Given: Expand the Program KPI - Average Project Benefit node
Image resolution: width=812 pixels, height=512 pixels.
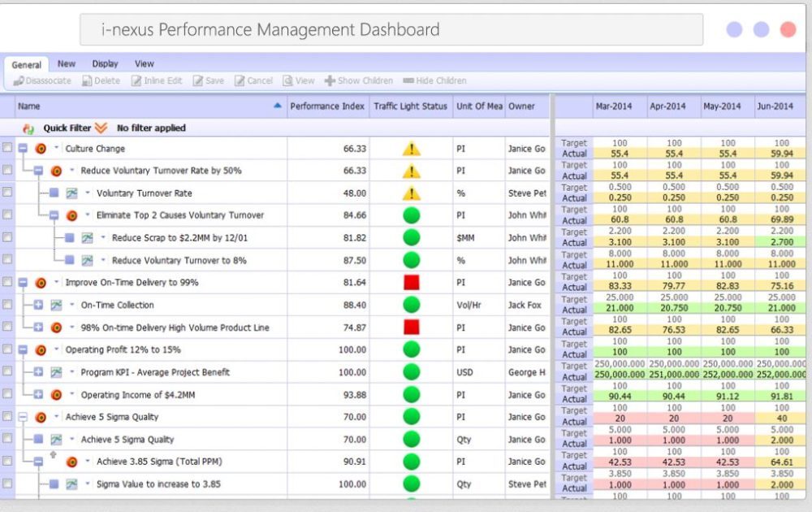Looking at the screenshot, I should [x=38, y=372].
